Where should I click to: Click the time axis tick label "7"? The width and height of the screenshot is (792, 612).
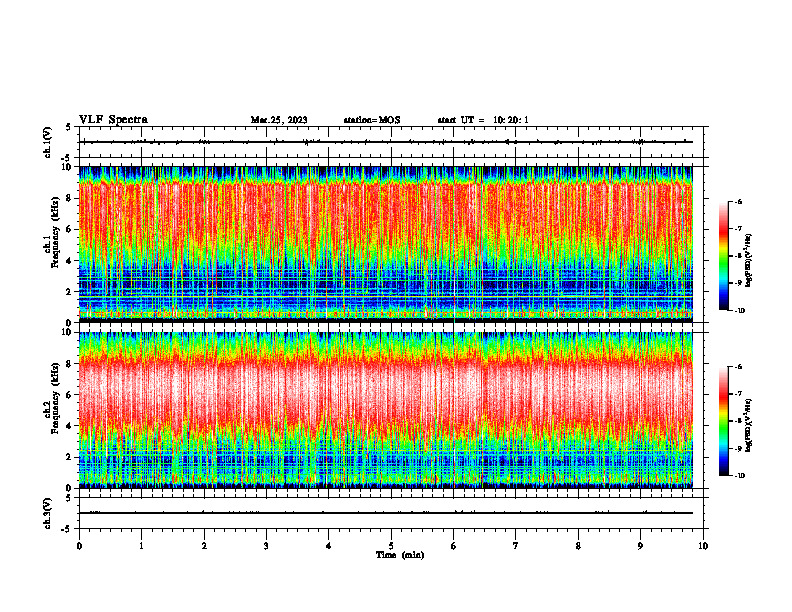pos(516,546)
